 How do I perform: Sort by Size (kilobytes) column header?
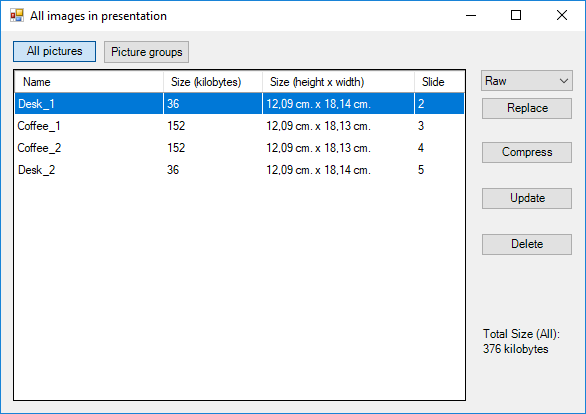pyautogui.click(x=213, y=82)
